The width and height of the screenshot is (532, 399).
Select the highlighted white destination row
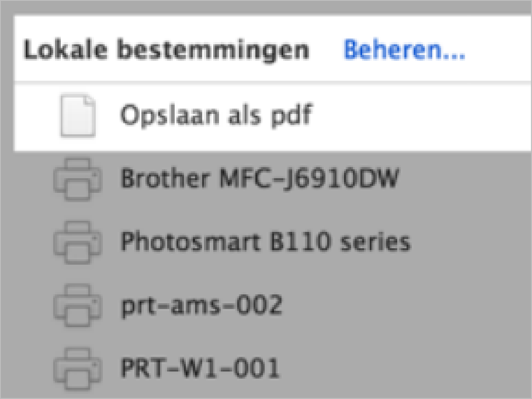click(x=266, y=116)
